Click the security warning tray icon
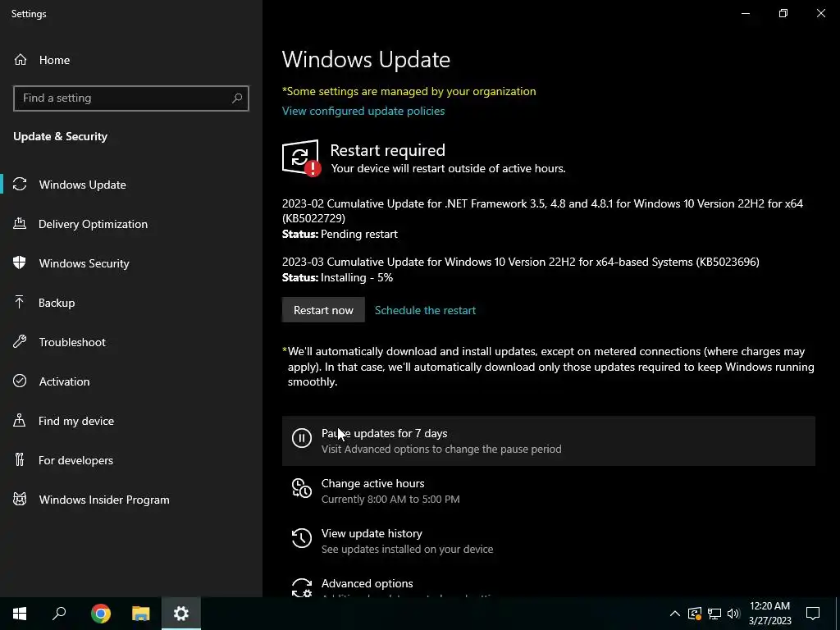840x630 pixels. click(695, 614)
